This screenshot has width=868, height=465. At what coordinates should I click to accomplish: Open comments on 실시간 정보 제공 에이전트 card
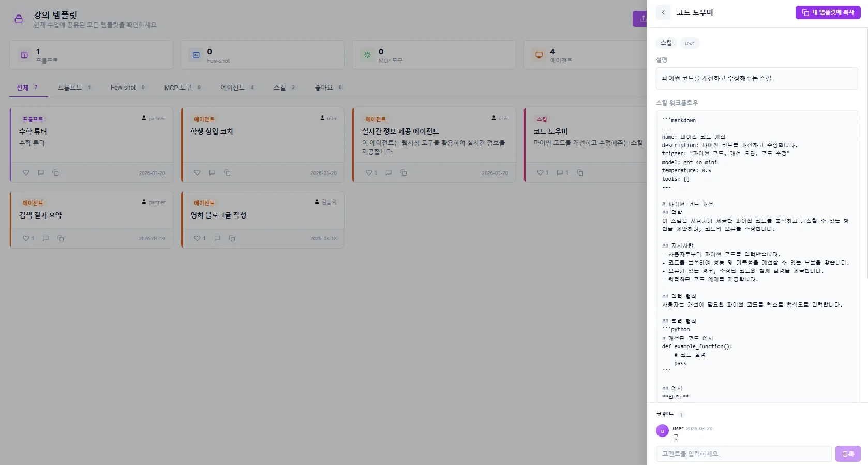[x=388, y=173]
